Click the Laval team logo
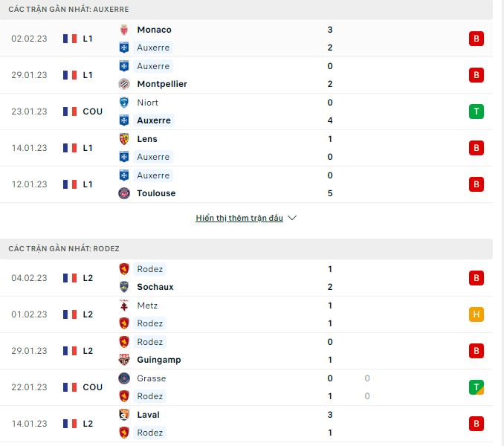 (x=124, y=415)
